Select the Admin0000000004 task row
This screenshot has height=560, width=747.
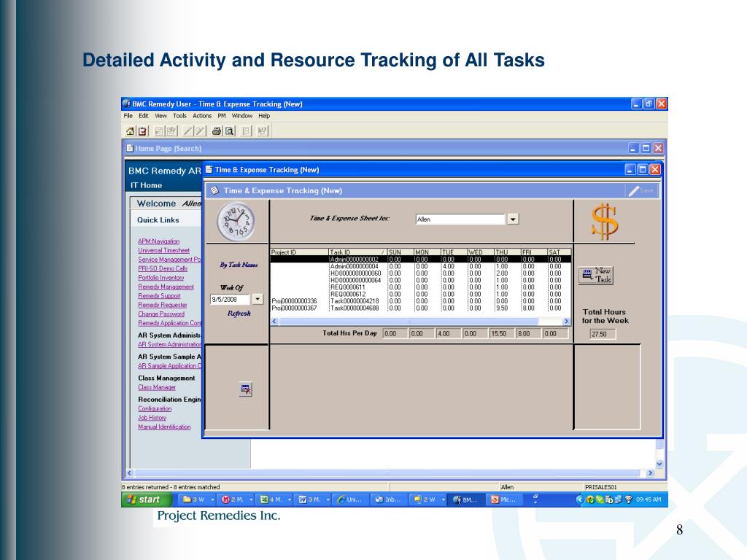tap(421, 266)
